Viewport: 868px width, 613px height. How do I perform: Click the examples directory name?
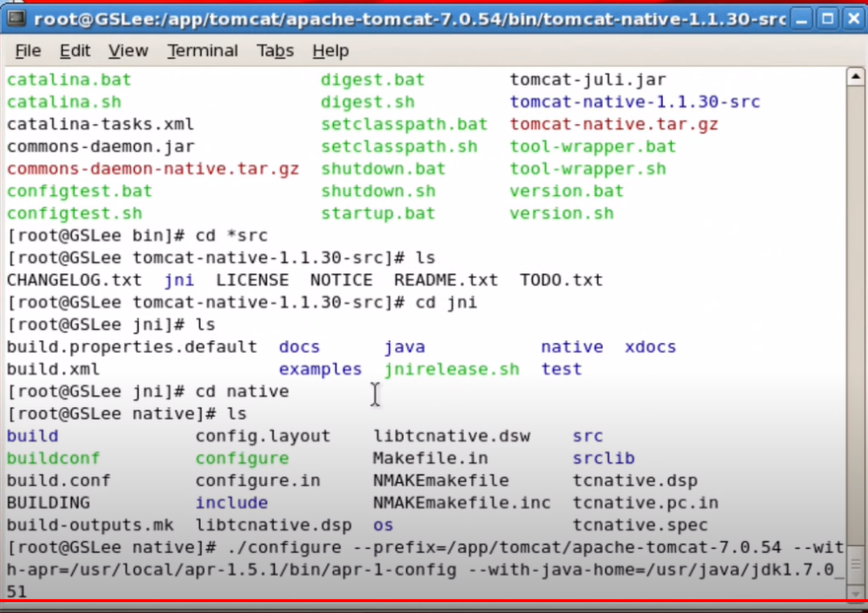(320, 370)
